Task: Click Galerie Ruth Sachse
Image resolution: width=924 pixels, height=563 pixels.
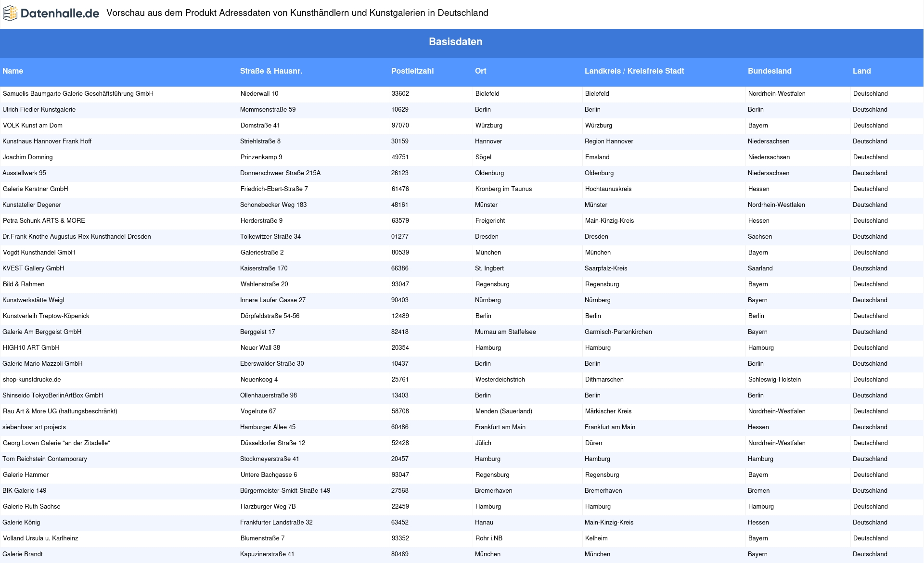Action: coord(32,507)
